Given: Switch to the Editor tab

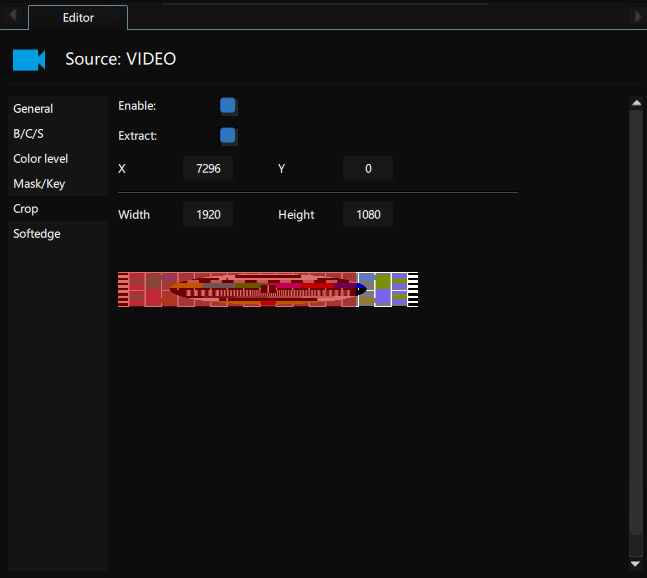Looking at the screenshot, I should [x=78, y=18].
